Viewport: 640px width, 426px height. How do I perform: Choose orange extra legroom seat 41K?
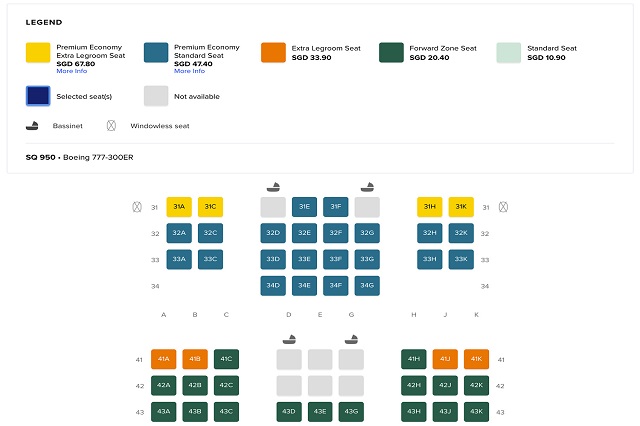coord(476,359)
